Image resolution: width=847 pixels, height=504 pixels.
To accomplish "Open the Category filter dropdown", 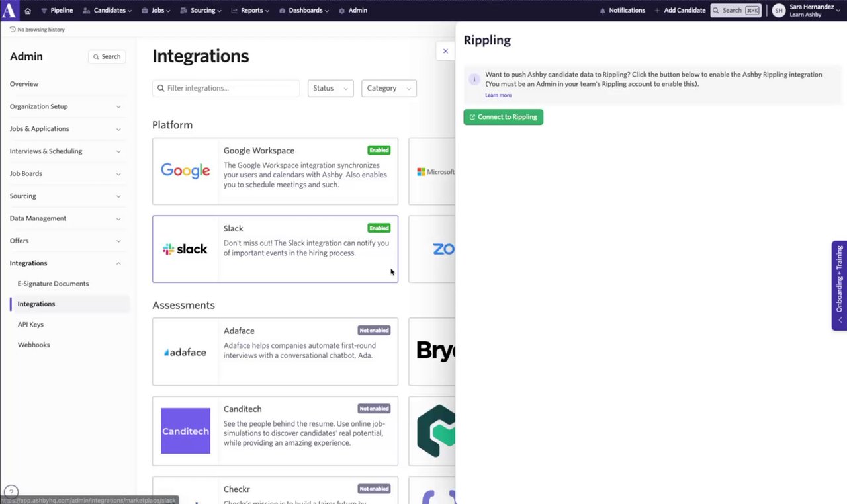I will (x=388, y=89).
